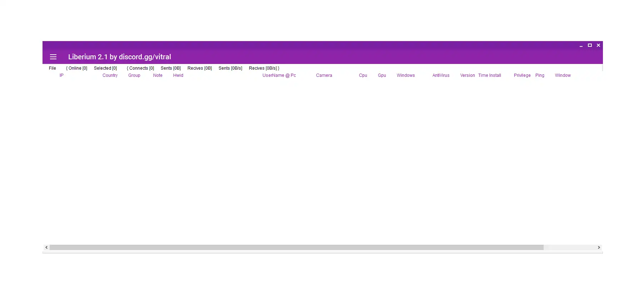Screen dimensions: 644x304
Task: Sort by the Windows column header
Action: (406, 75)
